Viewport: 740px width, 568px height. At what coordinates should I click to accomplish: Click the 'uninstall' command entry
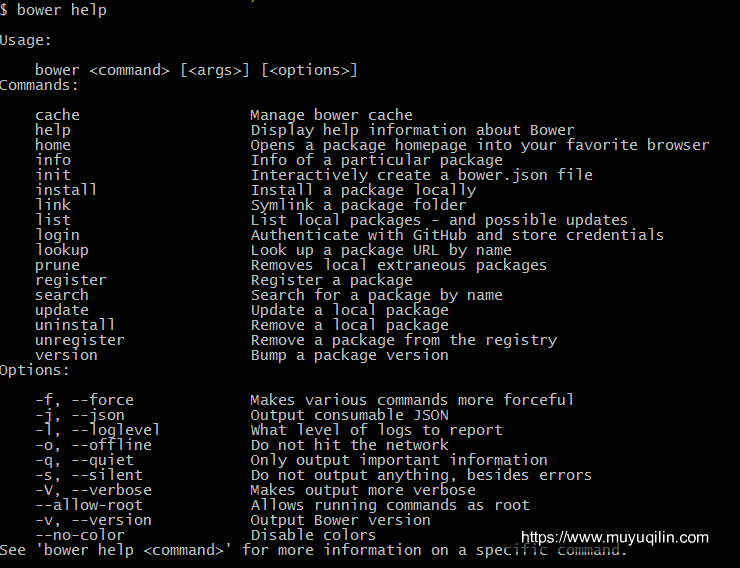[75, 325]
